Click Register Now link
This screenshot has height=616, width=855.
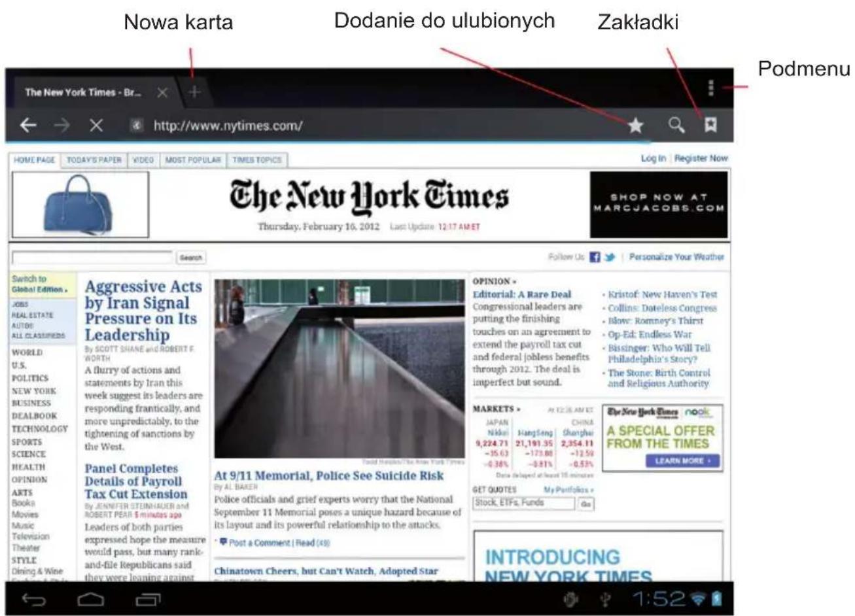click(x=701, y=158)
